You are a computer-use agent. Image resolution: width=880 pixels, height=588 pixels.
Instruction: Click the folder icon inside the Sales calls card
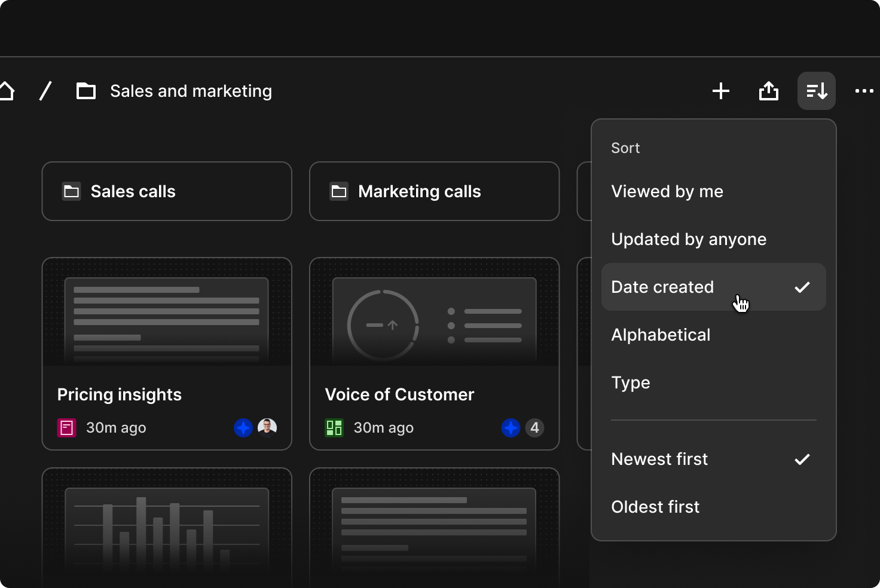[x=71, y=191]
